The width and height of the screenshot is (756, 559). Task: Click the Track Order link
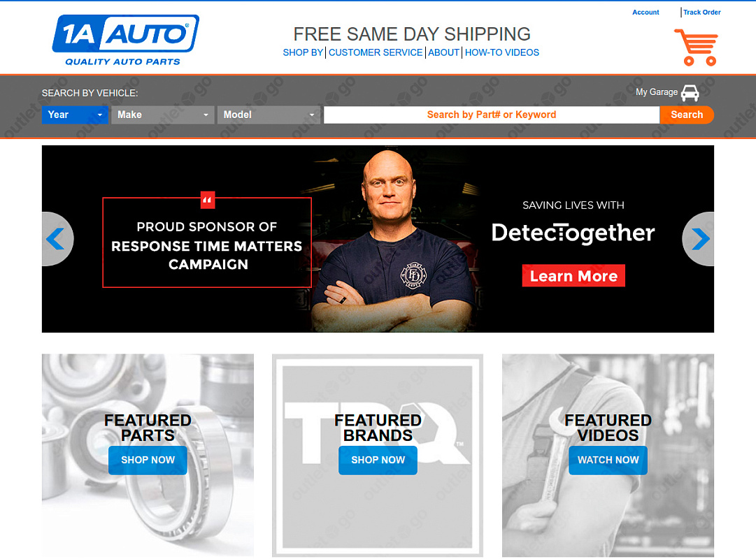(x=702, y=12)
